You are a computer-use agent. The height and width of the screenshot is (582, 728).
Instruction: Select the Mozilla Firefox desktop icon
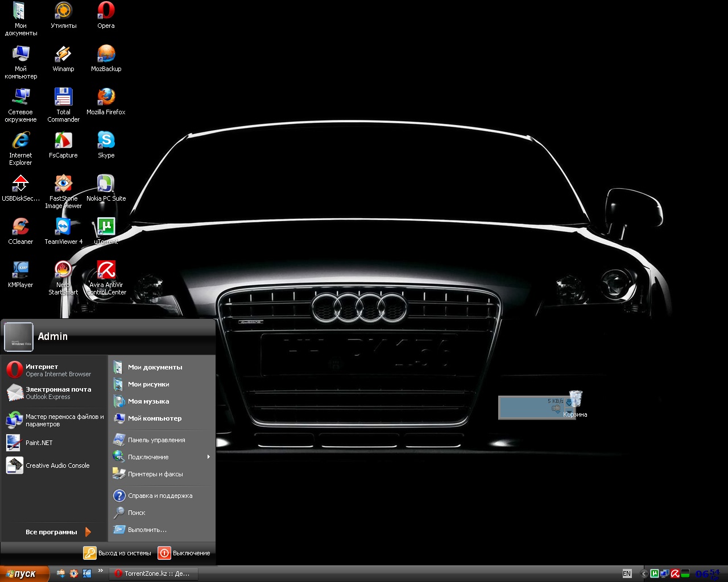click(x=106, y=102)
